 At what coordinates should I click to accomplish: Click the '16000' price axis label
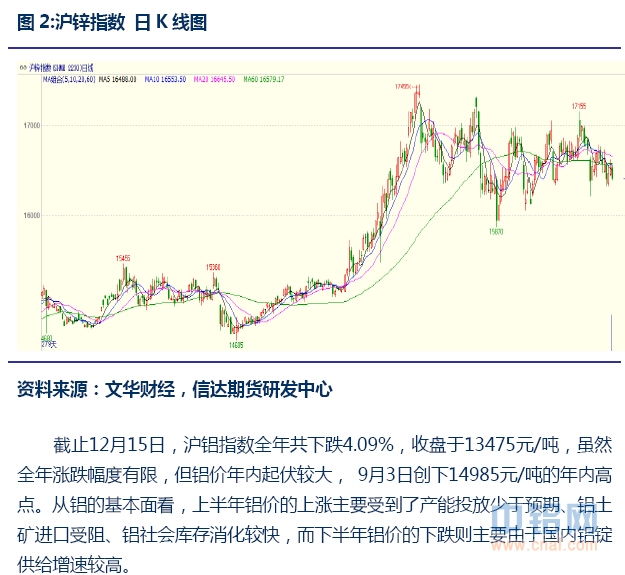pos(31,216)
